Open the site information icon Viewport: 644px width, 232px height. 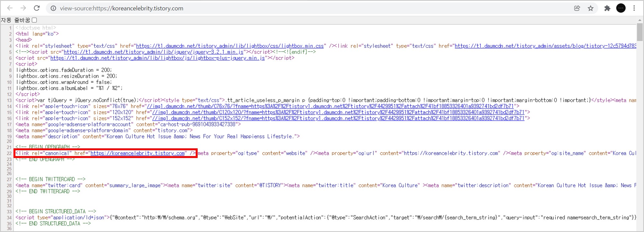tap(53, 8)
